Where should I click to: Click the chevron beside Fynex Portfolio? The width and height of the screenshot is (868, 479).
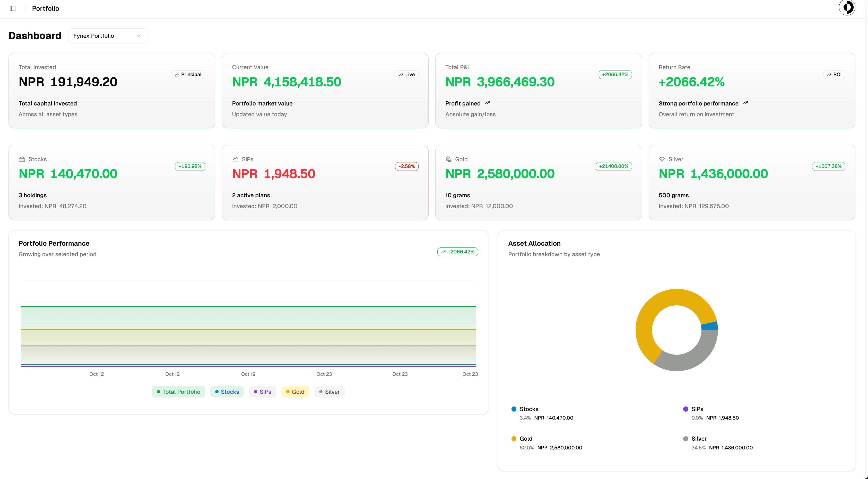138,36
